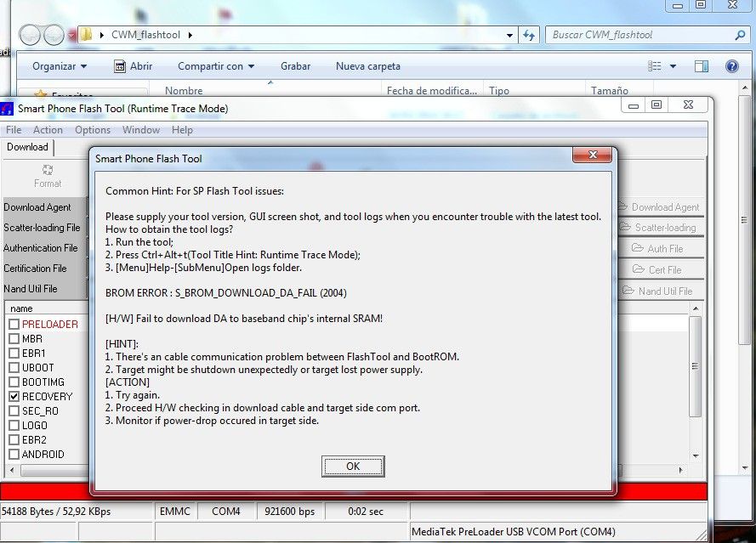Image resolution: width=756 pixels, height=543 pixels.
Task: Open the File menu in Flash Tool
Action: point(14,130)
